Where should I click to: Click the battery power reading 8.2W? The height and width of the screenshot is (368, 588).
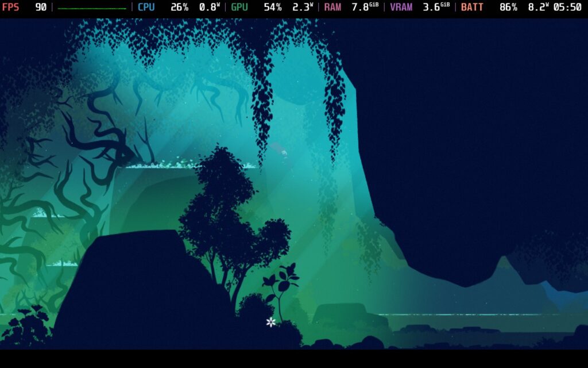pos(539,7)
